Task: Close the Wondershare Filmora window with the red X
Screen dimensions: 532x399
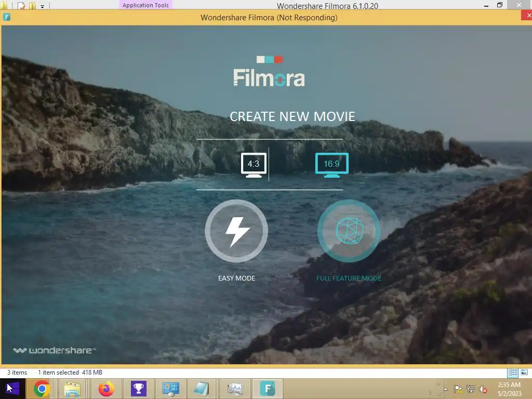Action: (x=527, y=16)
